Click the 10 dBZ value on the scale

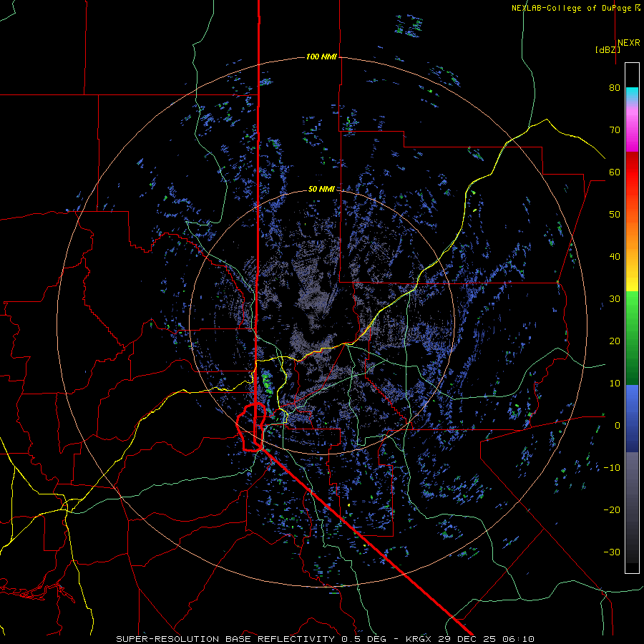(x=615, y=384)
